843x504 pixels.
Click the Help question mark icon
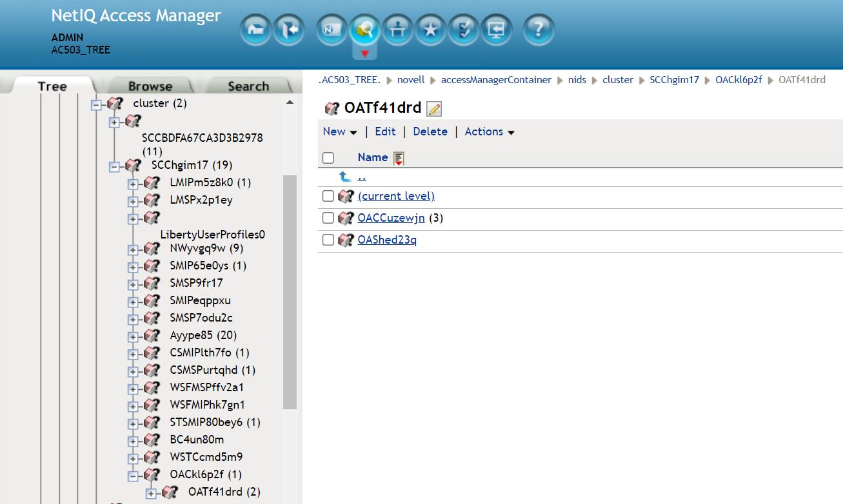coord(538,30)
